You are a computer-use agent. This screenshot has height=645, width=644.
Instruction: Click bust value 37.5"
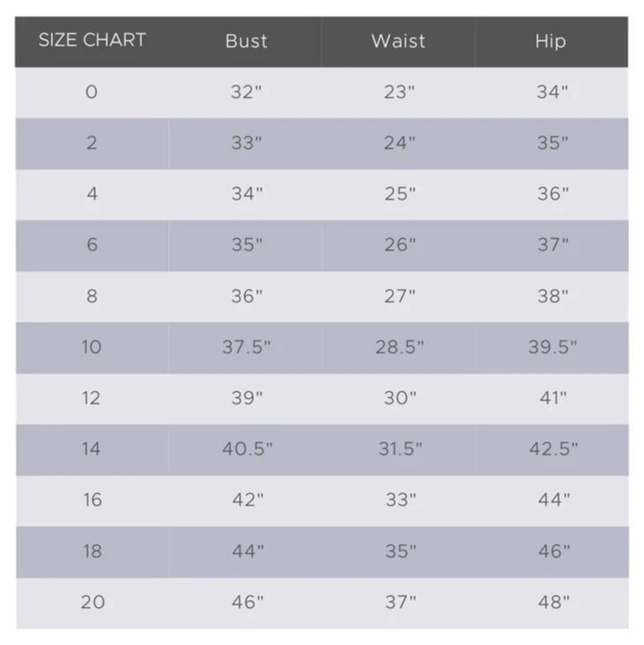pos(247,347)
